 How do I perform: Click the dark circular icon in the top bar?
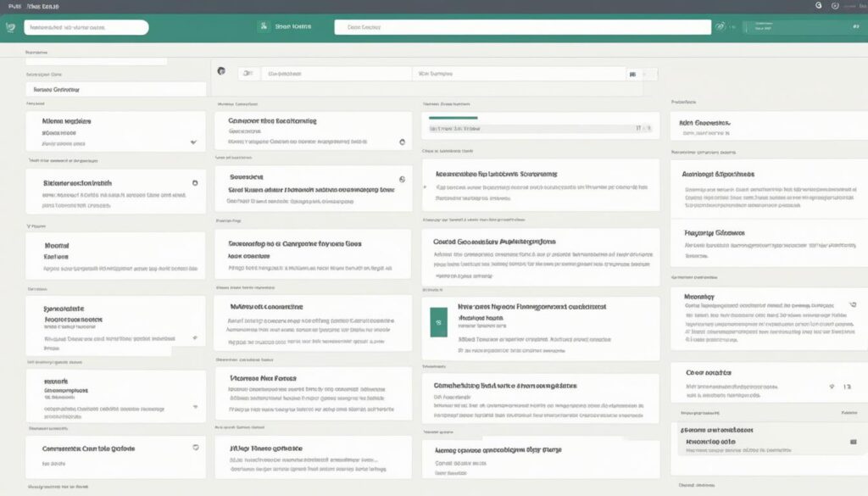click(x=819, y=5)
